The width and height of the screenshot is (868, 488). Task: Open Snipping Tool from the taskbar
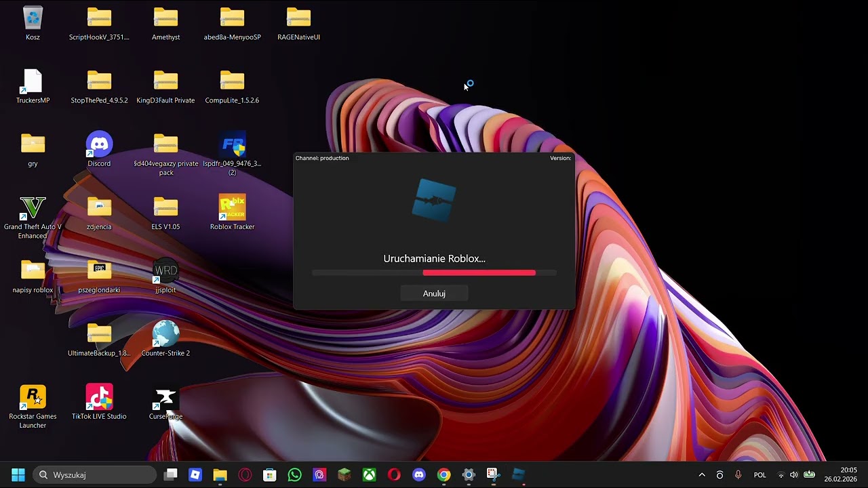click(x=493, y=475)
